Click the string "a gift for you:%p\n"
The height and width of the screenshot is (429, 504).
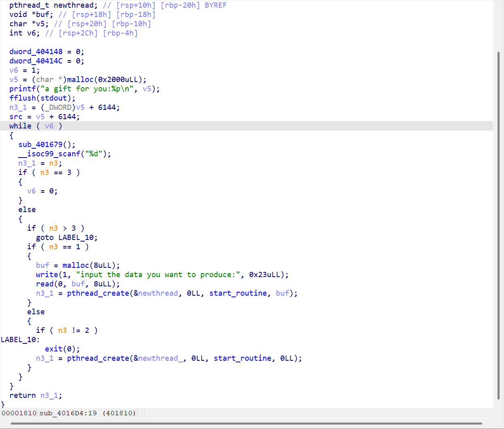click(x=87, y=89)
